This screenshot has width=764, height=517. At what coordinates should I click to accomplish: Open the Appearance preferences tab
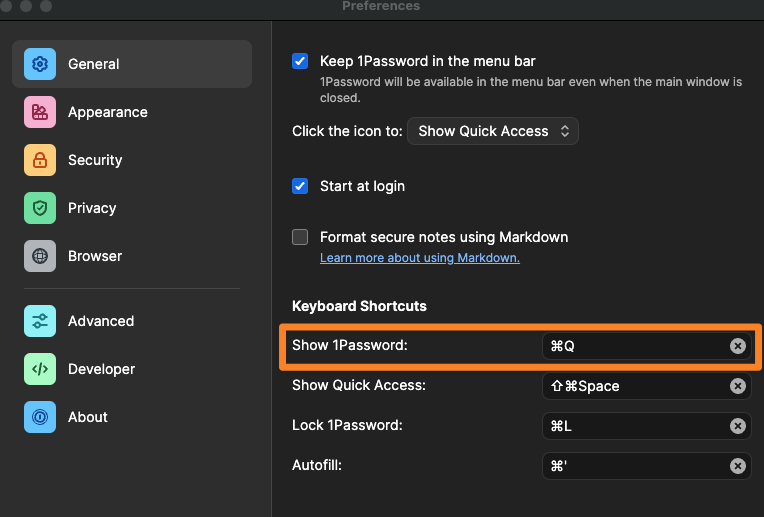[x=107, y=112]
